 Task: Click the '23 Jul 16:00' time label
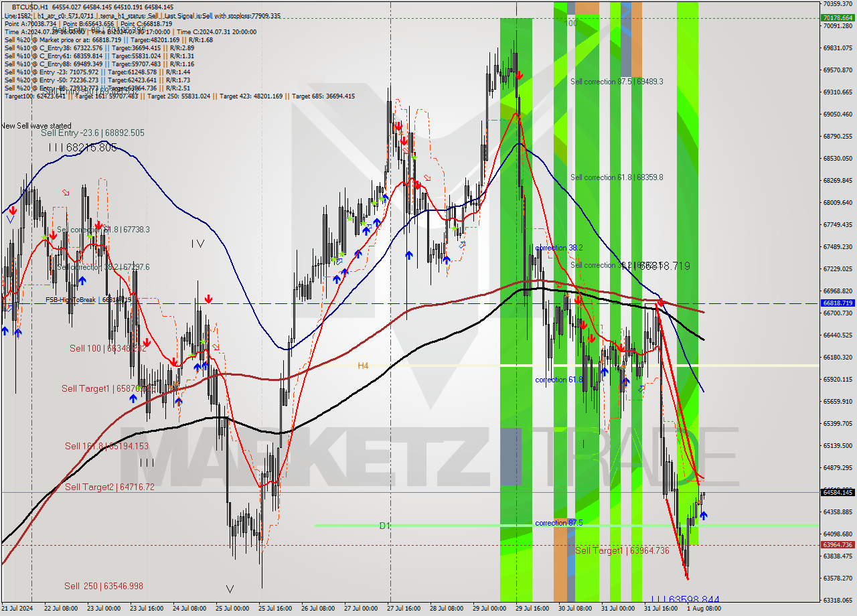pyautogui.click(x=147, y=609)
